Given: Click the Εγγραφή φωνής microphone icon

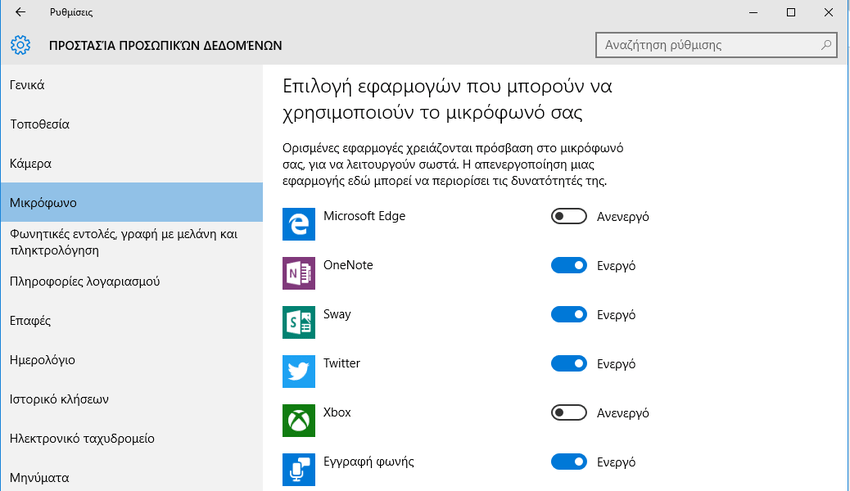Looking at the screenshot, I should tap(299, 469).
